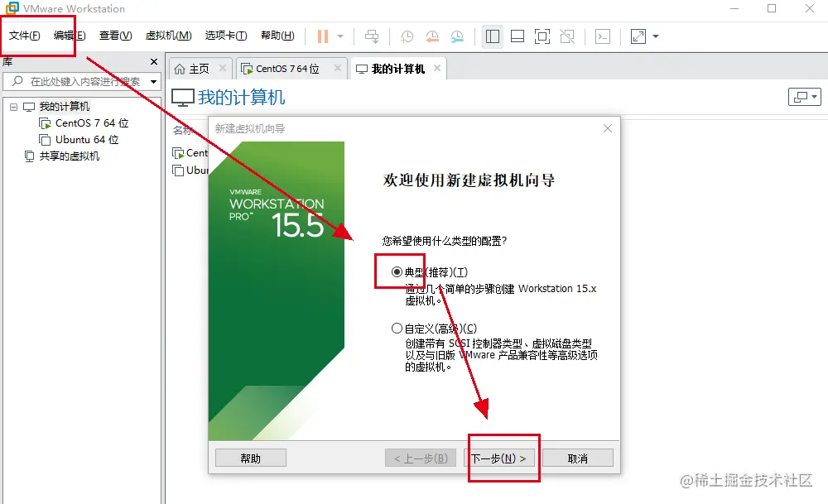Screen dimensions: 828x504
Task: Click the 取消 button
Action: click(x=578, y=458)
